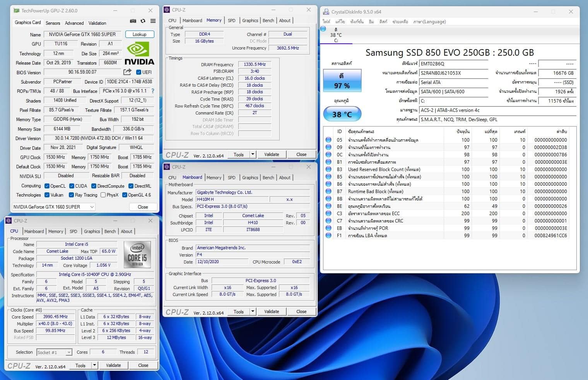Viewport: 588px width, 380px height.
Task: Take a GPU-Z screenshot with the camera icon
Action: point(133,21)
